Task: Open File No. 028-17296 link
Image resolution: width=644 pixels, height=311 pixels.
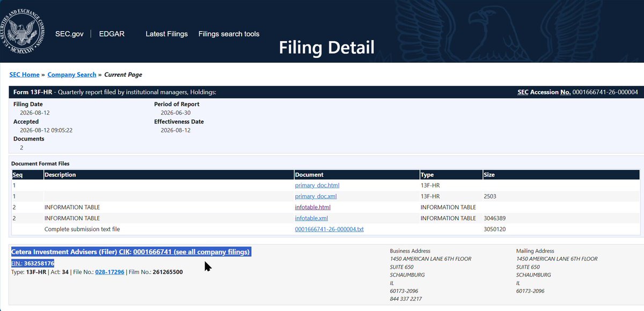Action: [110, 272]
